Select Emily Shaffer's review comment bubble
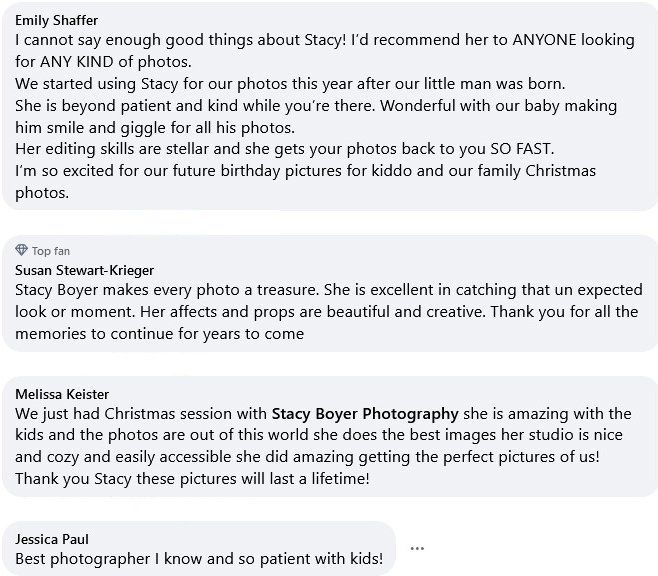The image size is (658, 576). tap(329, 107)
